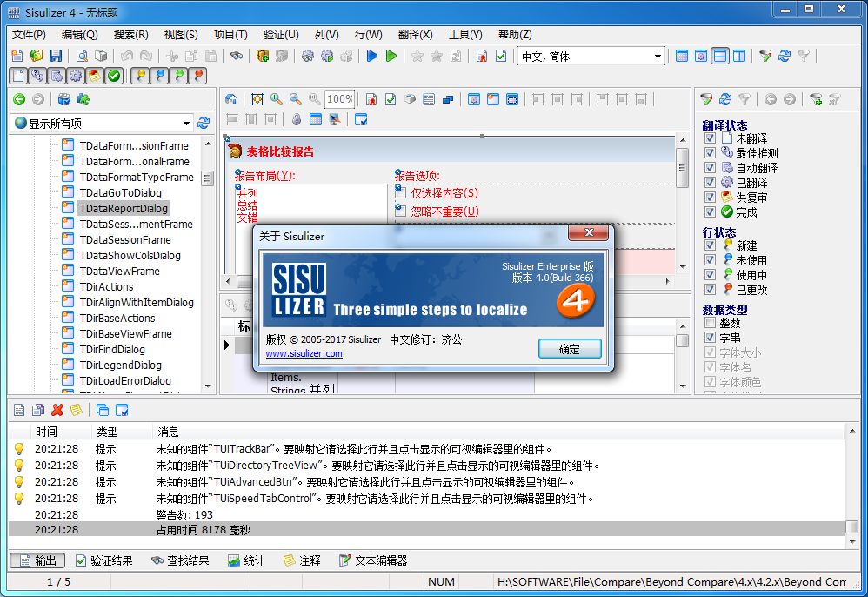
Task: Click the red-ribbon document icon in main toolbar
Action: point(482,56)
